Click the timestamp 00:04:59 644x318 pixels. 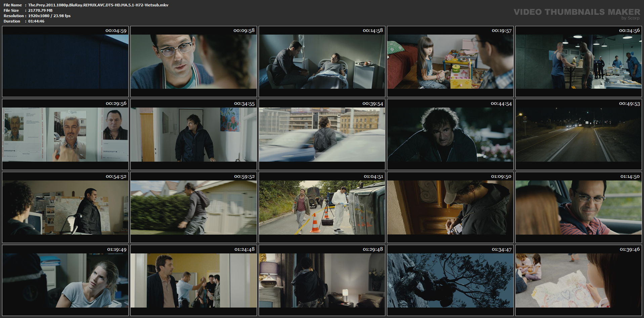pos(116,31)
